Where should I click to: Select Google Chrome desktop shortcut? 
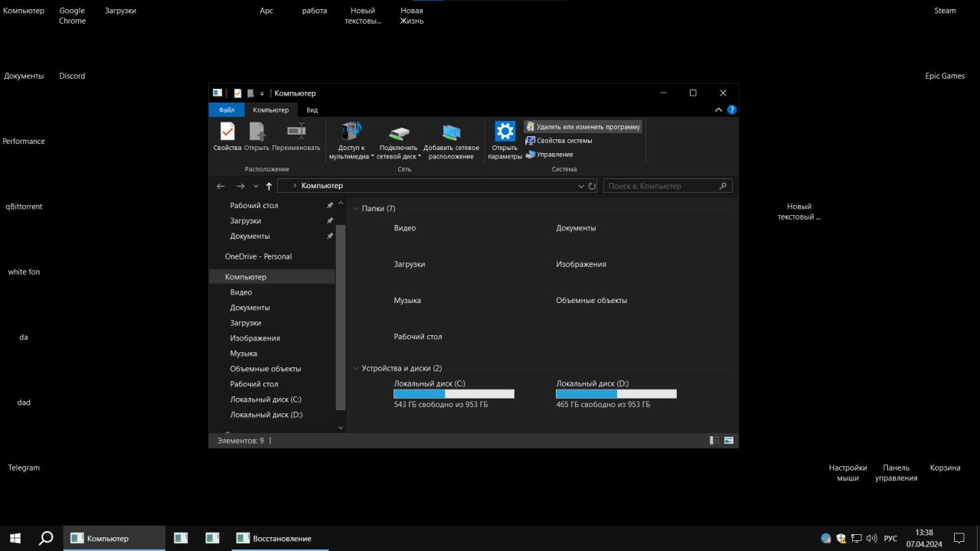click(x=73, y=16)
